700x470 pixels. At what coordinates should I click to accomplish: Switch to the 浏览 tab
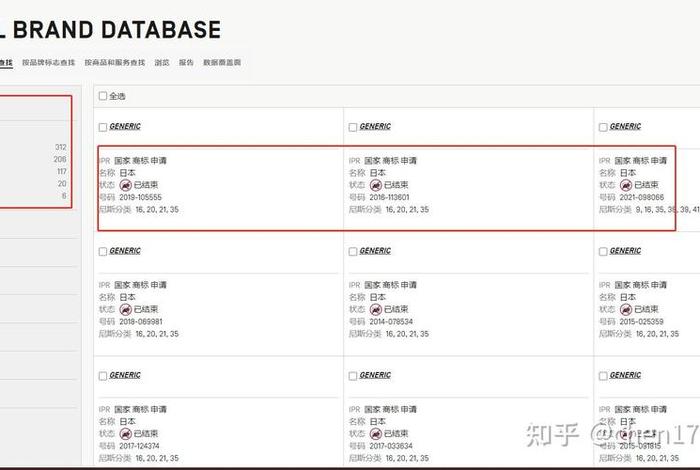tap(162, 62)
